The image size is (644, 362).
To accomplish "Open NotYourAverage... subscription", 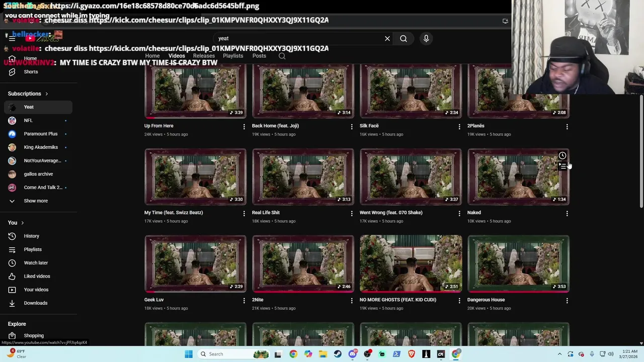I will (38, 160).
